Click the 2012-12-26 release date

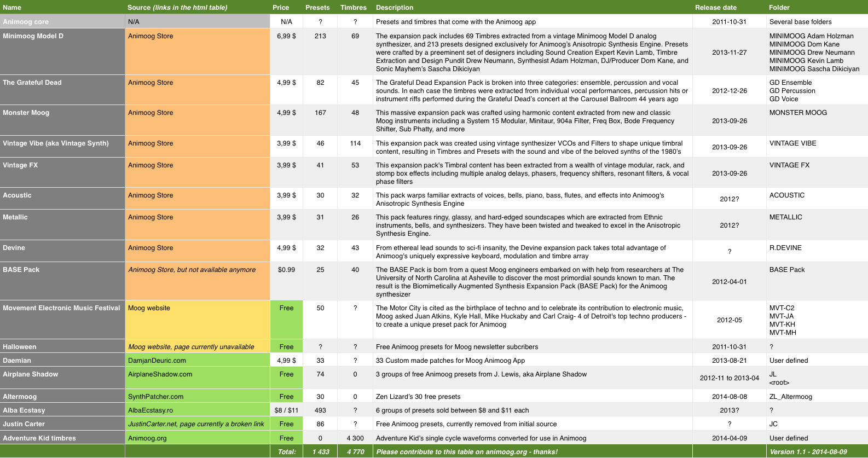coord(729,91)
